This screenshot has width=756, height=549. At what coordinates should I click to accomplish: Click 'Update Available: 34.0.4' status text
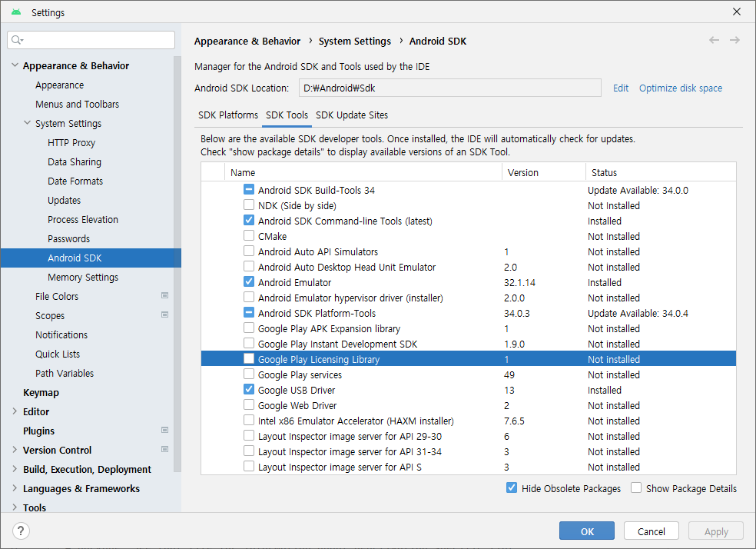638,313
